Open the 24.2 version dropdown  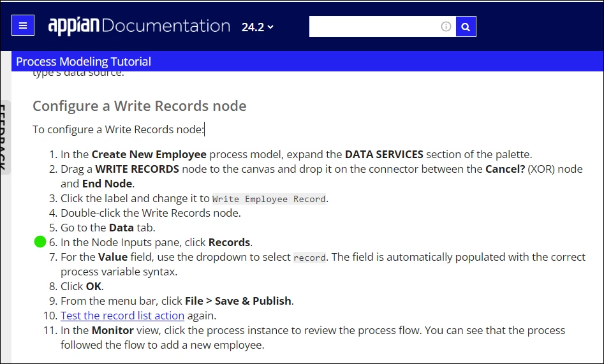(x=257, y=27)
